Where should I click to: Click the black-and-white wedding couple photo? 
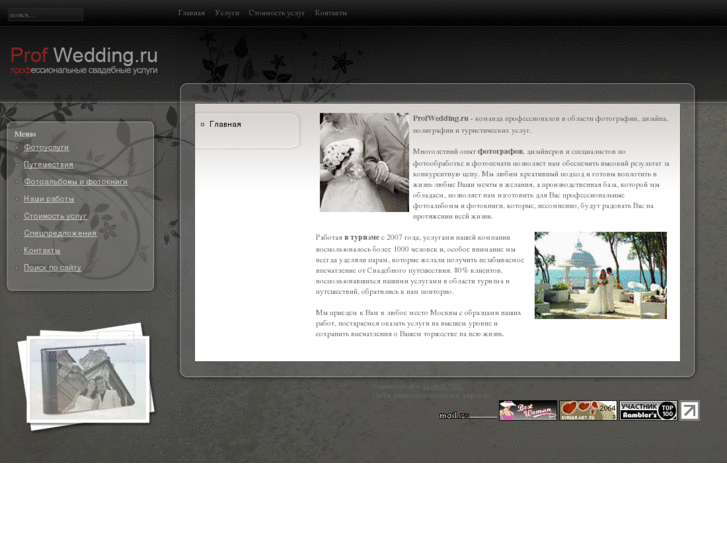pos(364,162)
